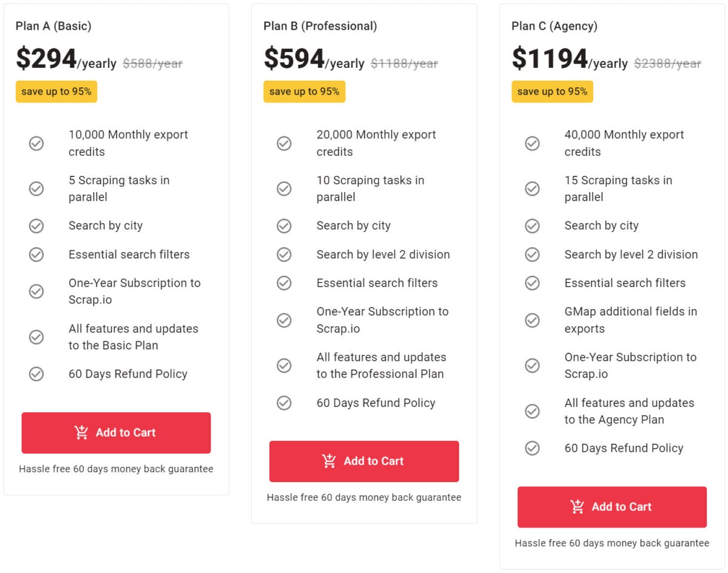Add Plan A (Basic) to the cart
Image resolution: width=728 pixels, height=573 pixels.
pos(116,432)
